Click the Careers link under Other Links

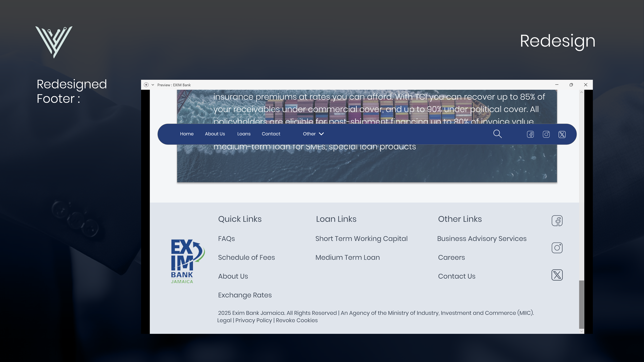pyautogui.click(x=451, y=257)
